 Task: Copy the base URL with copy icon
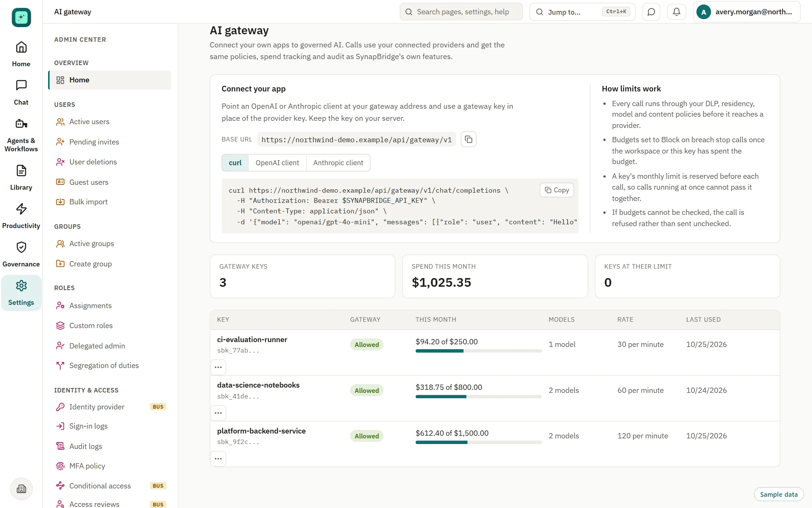point(468,139)
